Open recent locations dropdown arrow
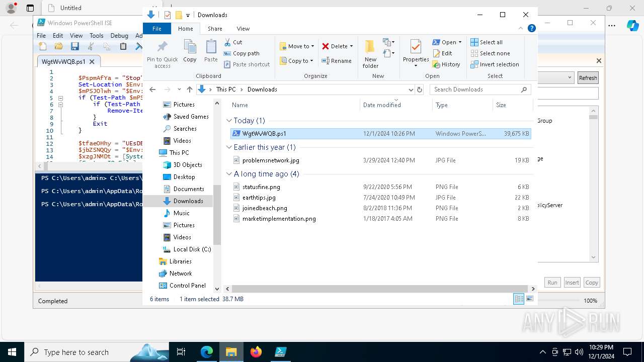The image size is (644, 362). pyautogui.click(x=179, y=89)
